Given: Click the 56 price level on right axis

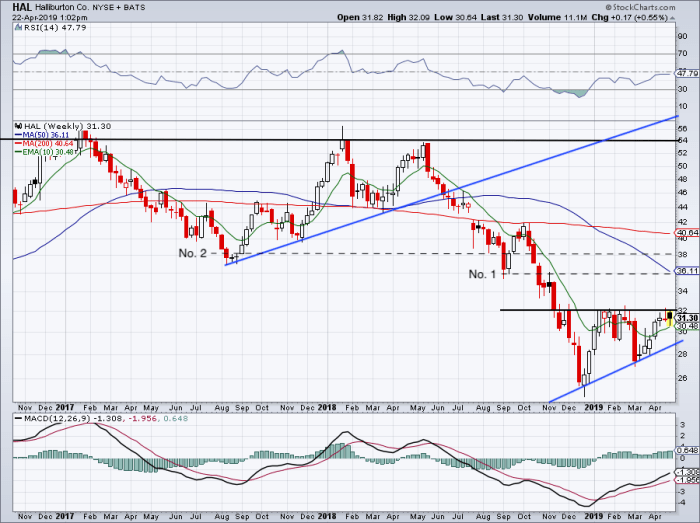Looking at the screenshot, I should click(683, 129).
